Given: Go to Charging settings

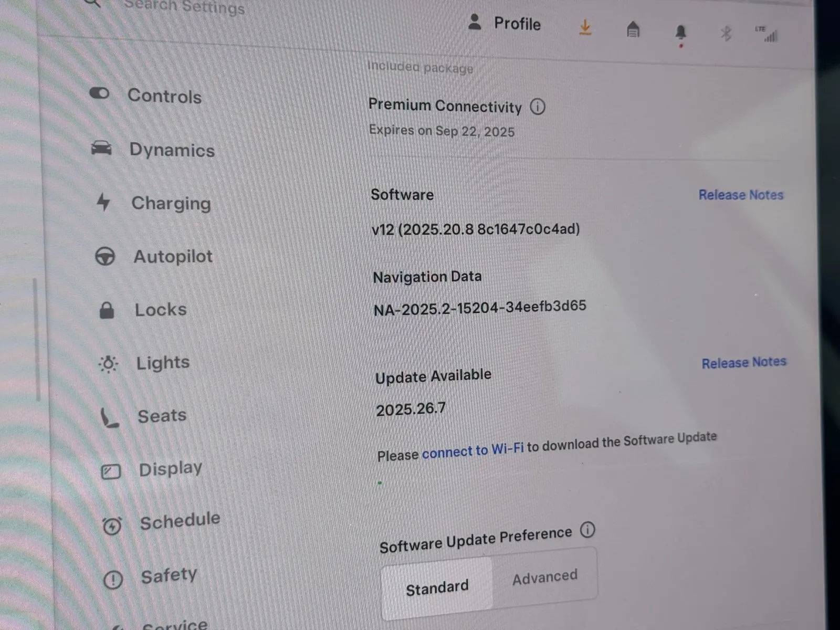Looking at the screenshot, I should [x=171, y=203].
